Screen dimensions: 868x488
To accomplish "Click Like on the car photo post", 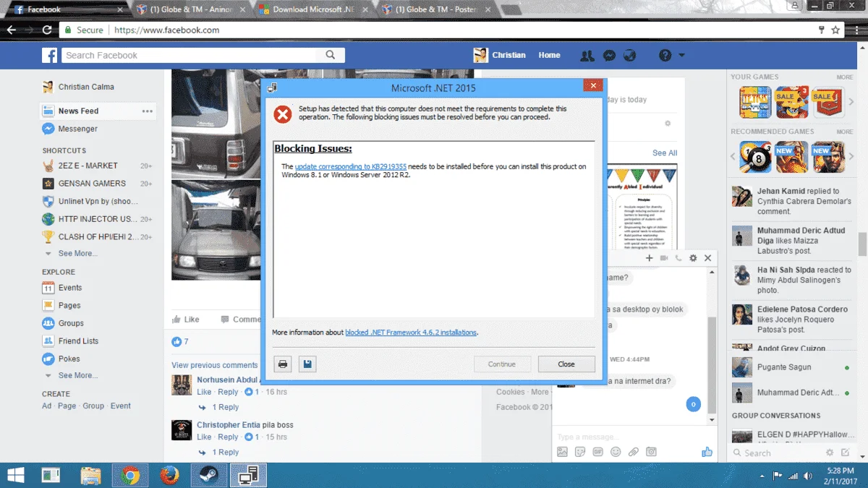I will click(185, 320).
